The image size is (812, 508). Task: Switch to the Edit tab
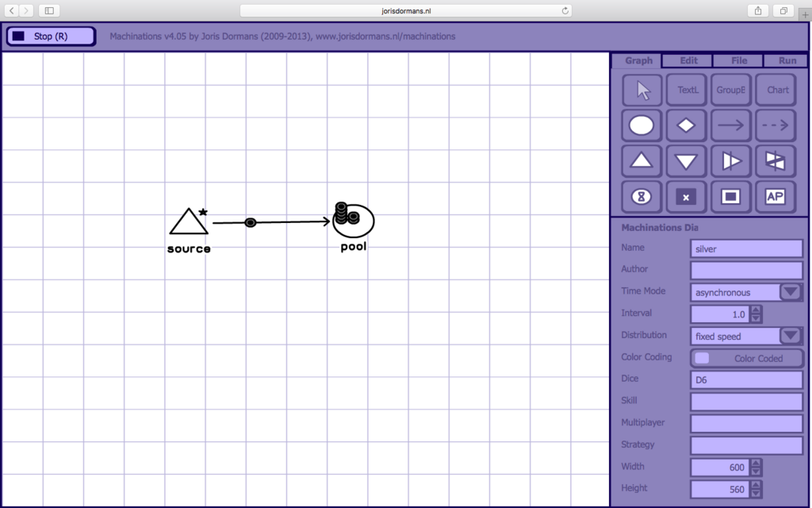(x=688, y=60)
